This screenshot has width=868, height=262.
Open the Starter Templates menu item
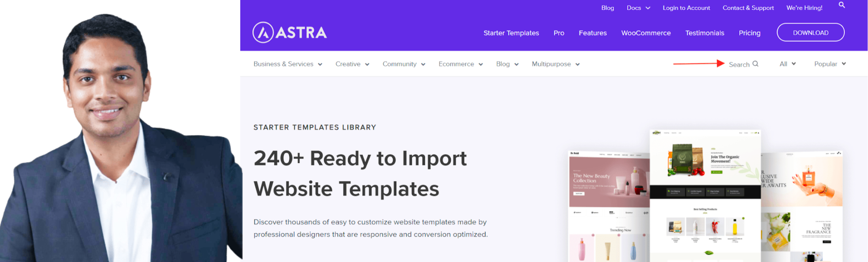[x=511, y=33]
